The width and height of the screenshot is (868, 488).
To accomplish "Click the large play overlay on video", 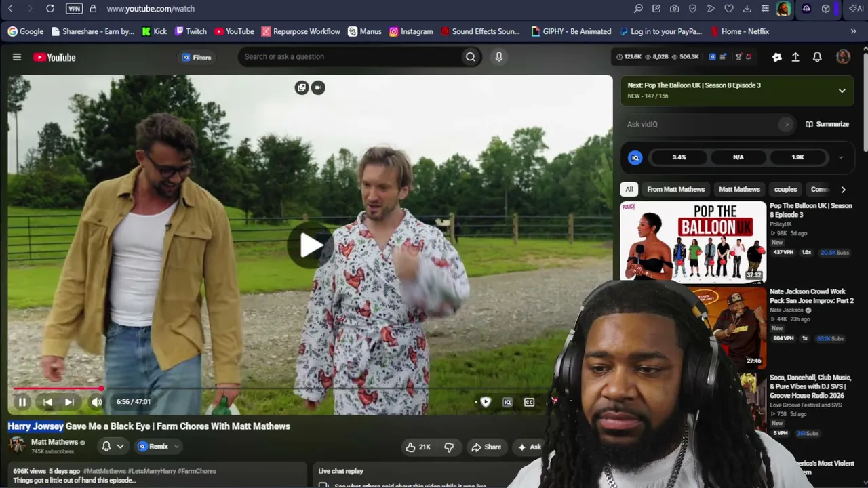I will coord(309,245).
